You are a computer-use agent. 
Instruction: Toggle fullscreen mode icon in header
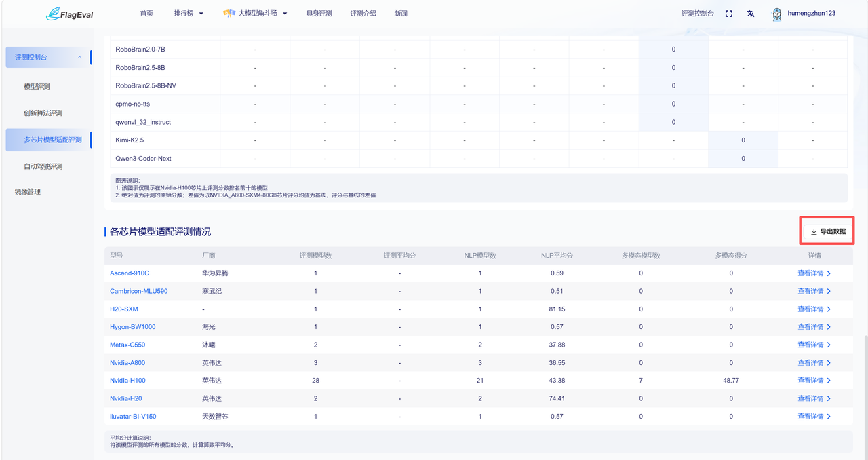(729, 14)
